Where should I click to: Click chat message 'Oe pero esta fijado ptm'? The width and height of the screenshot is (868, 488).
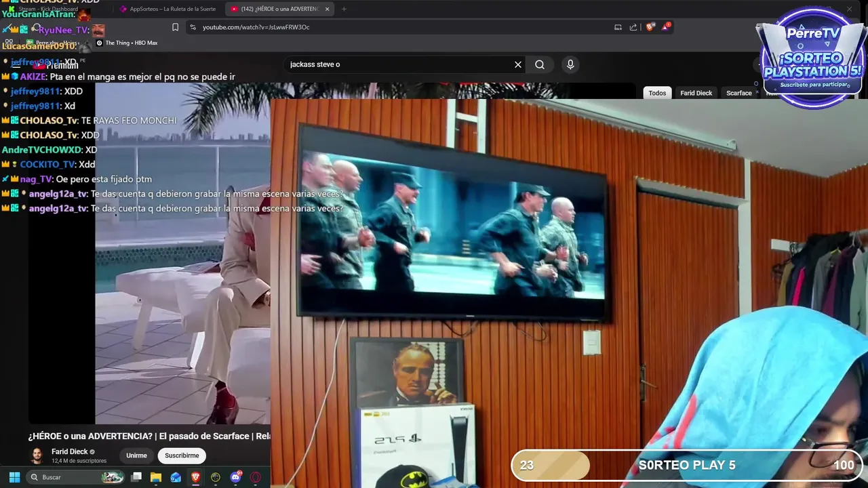tap(104, 179)
